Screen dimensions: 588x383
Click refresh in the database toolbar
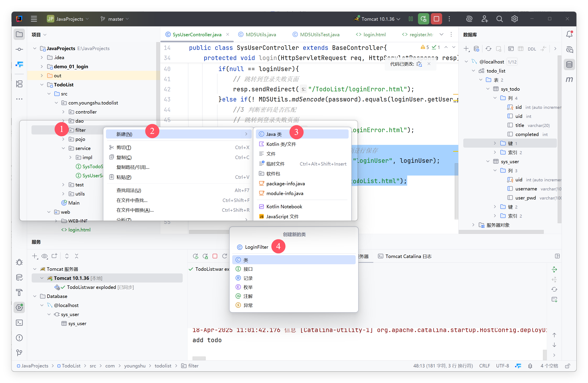(488, 49)
